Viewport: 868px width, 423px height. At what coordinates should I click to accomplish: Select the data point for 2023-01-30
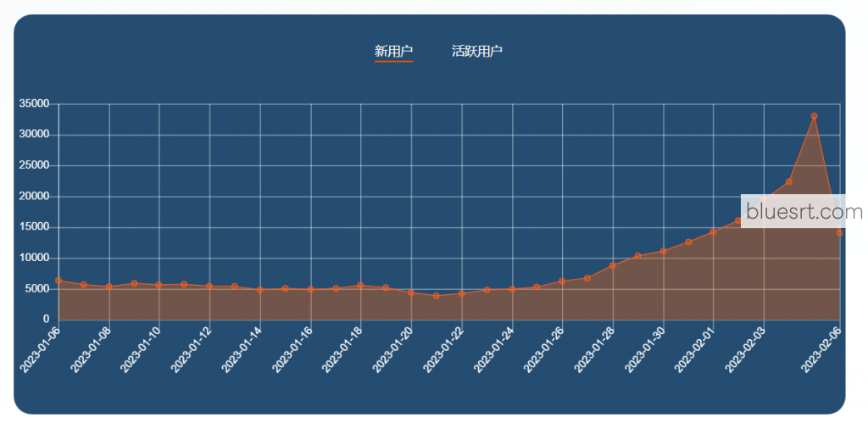pos(663,251)
